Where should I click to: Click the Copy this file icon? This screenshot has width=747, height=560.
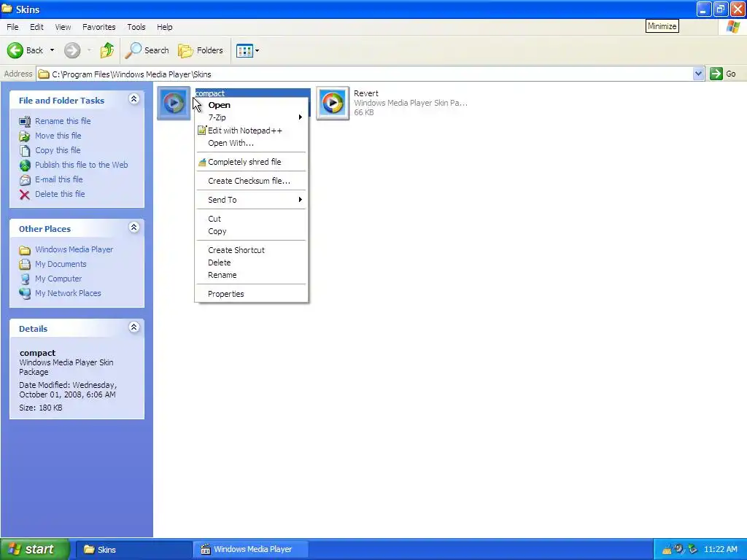click(x=25, y=150)
